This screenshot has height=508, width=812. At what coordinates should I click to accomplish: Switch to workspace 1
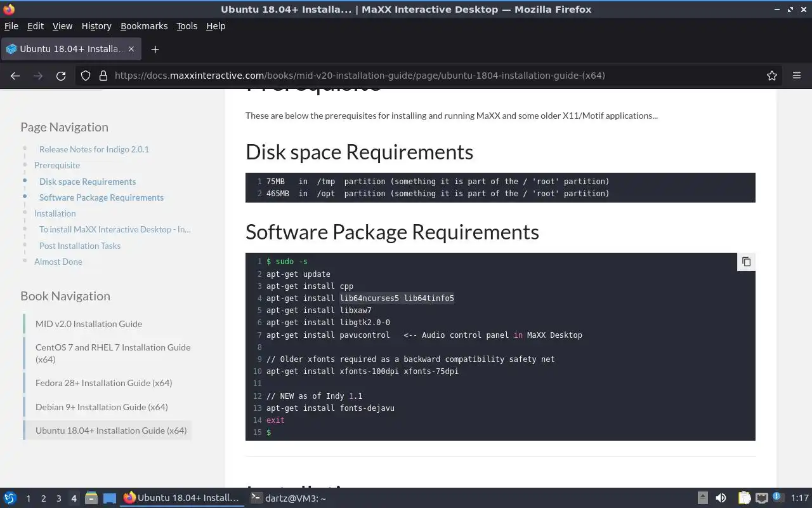(x=28, y=498)
